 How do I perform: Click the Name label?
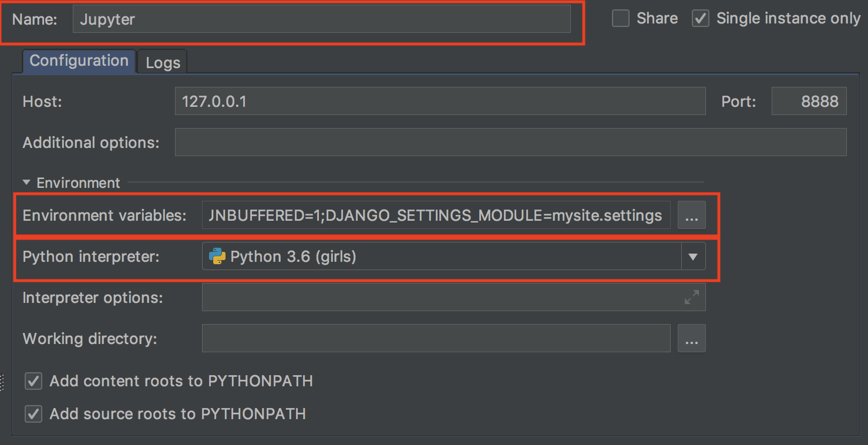click(x=35, y=19)
